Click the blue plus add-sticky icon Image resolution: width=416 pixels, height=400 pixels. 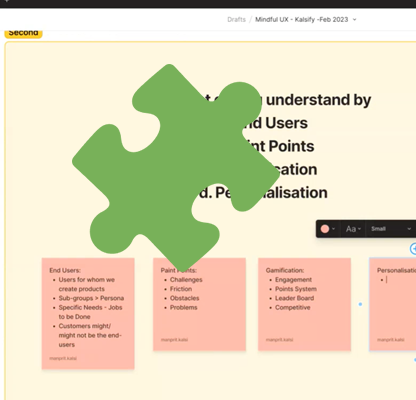click(413, 249)
